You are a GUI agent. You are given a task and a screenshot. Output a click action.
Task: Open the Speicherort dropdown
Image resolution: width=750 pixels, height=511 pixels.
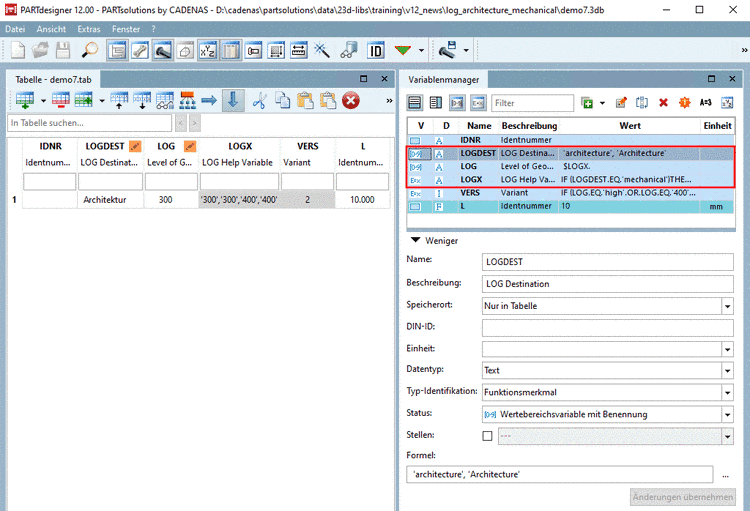pyautogui.click(x=727, y=306)
